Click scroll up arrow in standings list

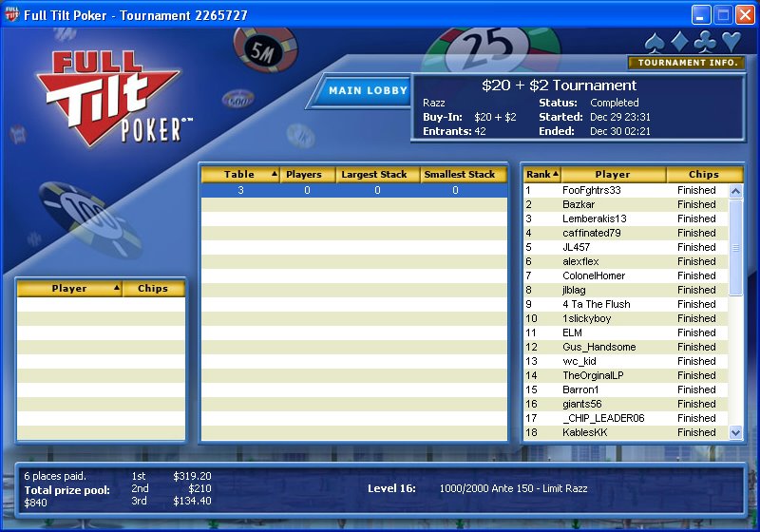[x=735, y=191]
